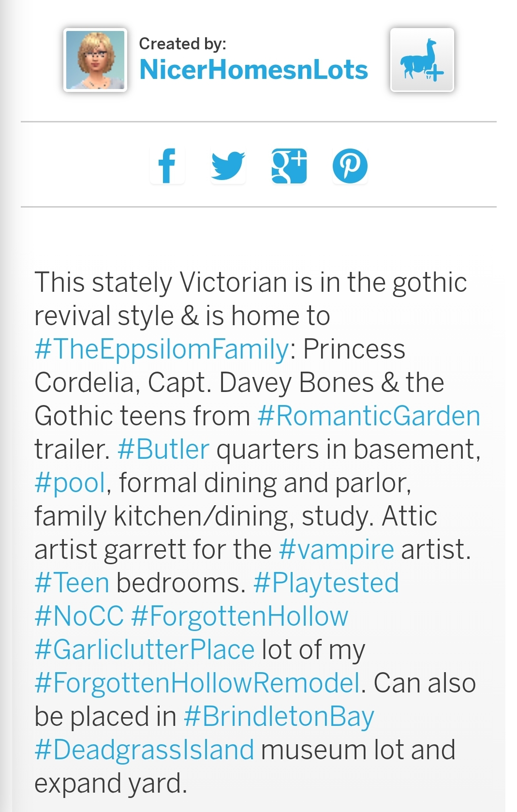This screenshot has height=812, width=517.
Task: Tap the #ForgottenHollow hashtag
Action: click(239, 617)
